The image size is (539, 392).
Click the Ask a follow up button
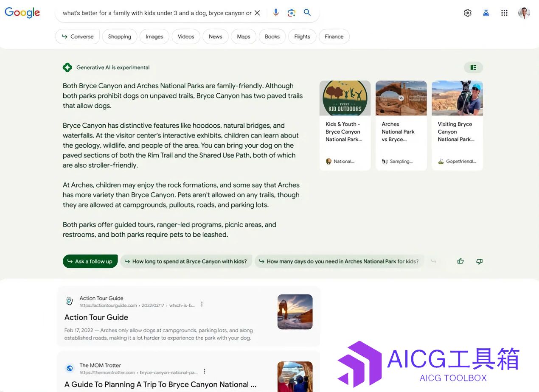click(90, 261)
